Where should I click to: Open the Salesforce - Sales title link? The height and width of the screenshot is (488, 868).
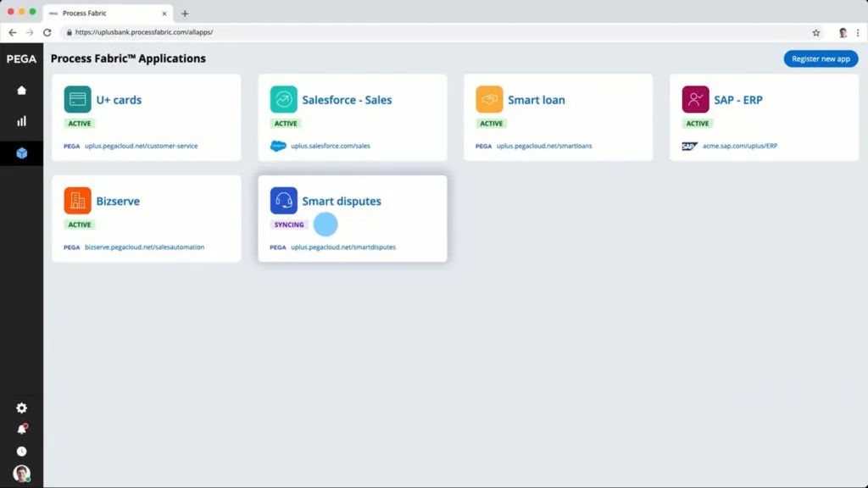tap(347, 100)
